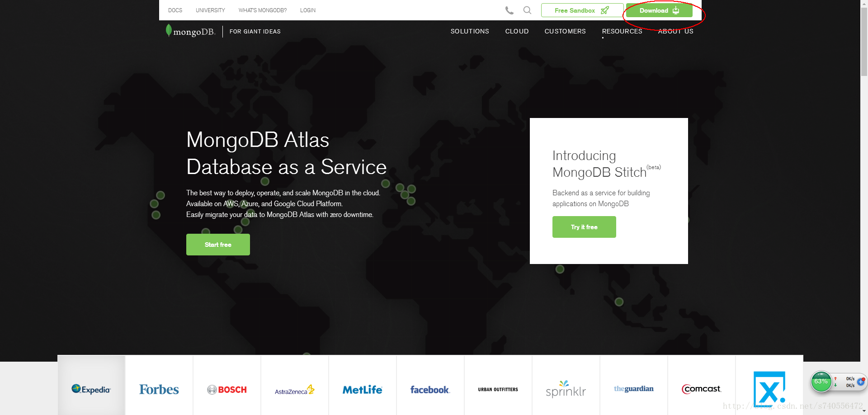Select the Urban Outfitters customer logo
This screenshot has height=415, width=868.
[x=498, y=389]
